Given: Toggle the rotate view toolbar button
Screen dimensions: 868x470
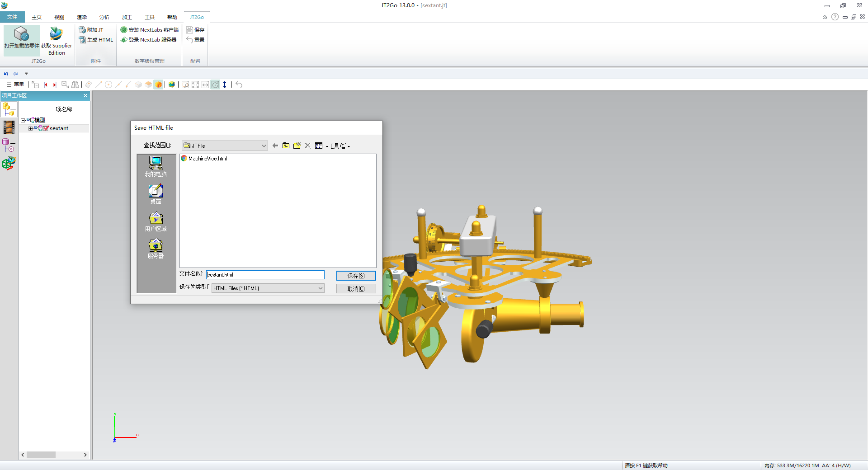Looking at the screenshot, I should [215, 85].
